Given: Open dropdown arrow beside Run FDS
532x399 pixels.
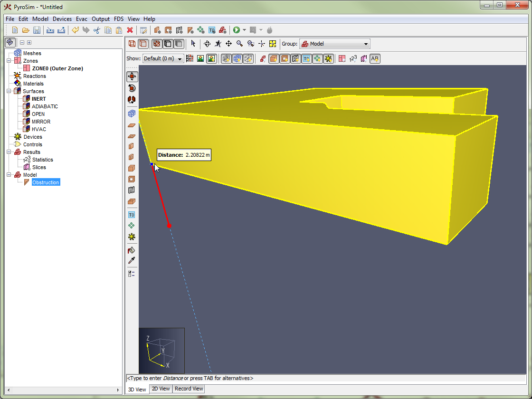Looking at the screenshot, I should (244, 30).
